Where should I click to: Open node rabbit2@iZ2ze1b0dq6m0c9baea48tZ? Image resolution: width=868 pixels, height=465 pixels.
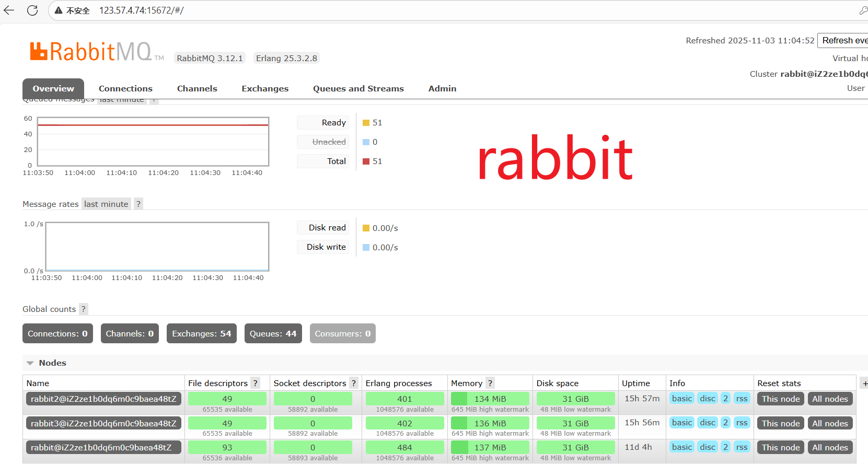pyautogui.click(x=103, y=399)
